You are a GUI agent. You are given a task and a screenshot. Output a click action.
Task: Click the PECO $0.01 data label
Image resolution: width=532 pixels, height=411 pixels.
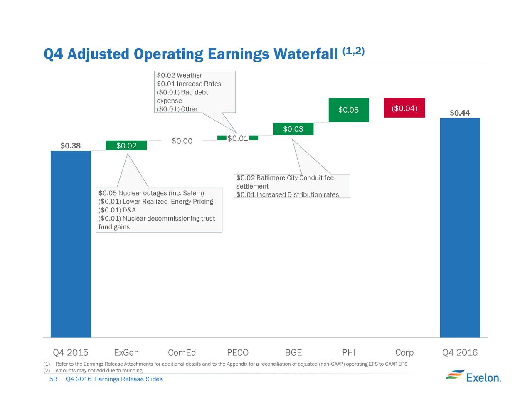click(238, 138)
